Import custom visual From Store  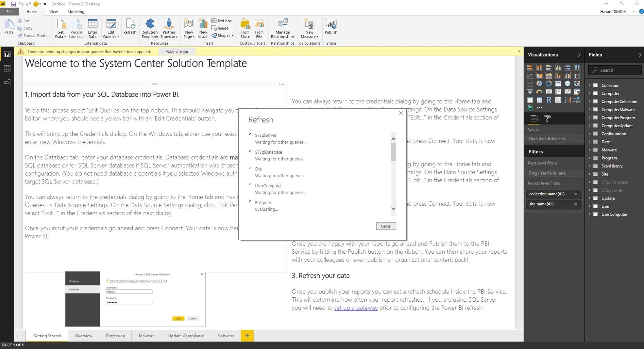[245, 28]
